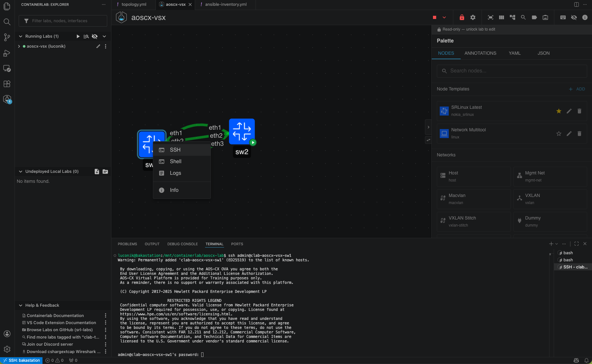The height and width of the screenshot is (364, 592).
Task: Show keyboard shortcuts icon
Action: pyautogui.click(x=563, y=17)
